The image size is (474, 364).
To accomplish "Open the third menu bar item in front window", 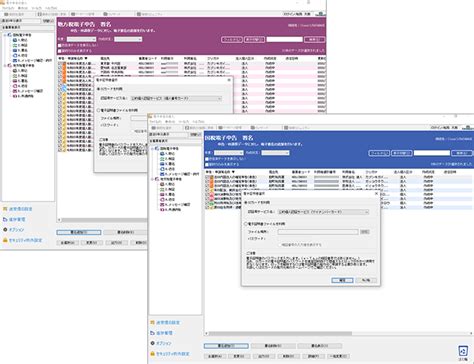I will 184,122.
